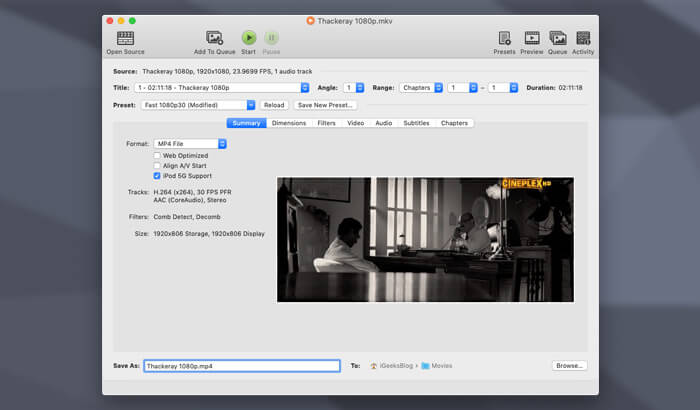This screenshot has height=410, width=700.
Task: Click the Browse destination button
Action: [x=569, y=365]
